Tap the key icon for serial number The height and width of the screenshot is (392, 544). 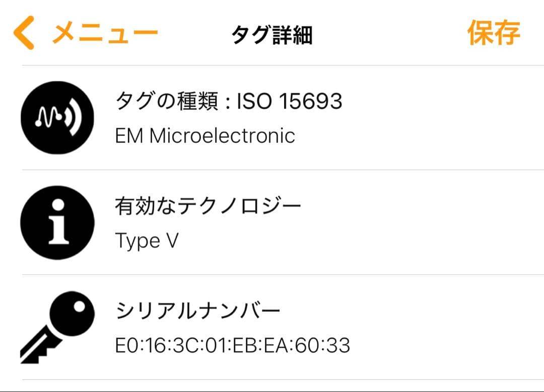[x=57, y=327]
